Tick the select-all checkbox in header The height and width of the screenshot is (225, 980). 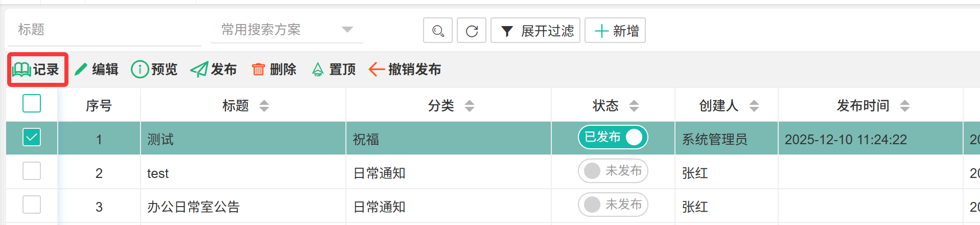click(x=32, y=104)
